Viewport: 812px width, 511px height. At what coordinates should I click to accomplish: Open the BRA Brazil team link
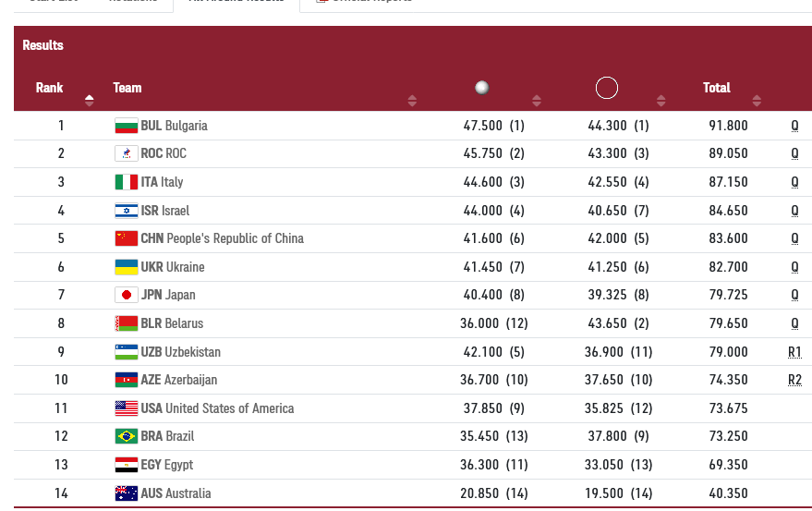click(167, 436)
